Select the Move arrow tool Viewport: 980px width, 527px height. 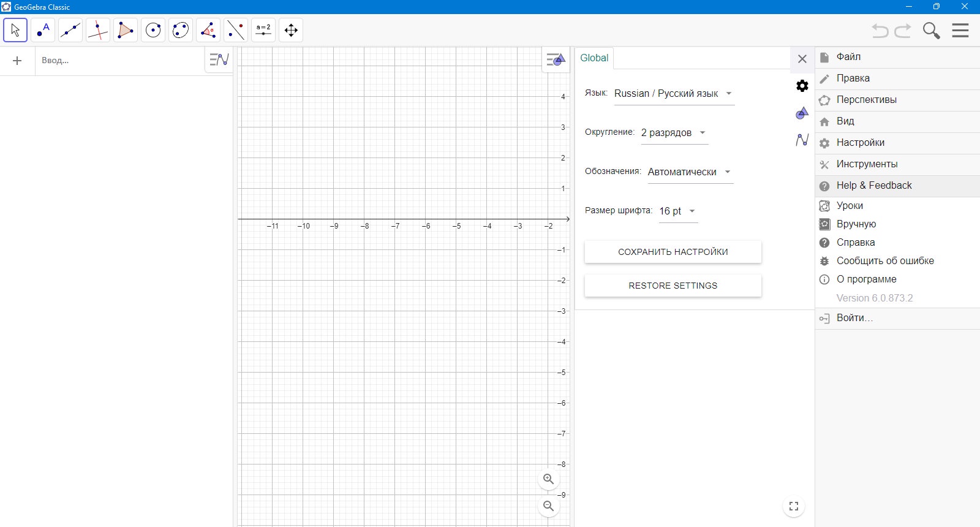pos(15,30)
